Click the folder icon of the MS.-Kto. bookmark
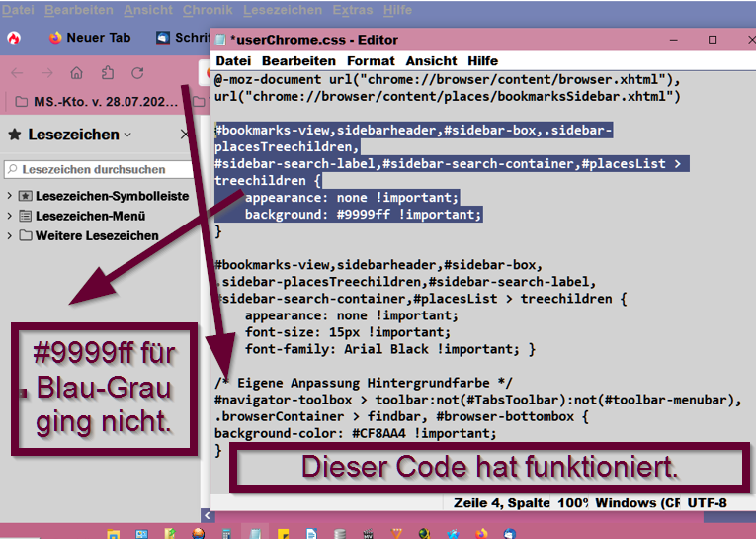756x539 pixels. [21, 102]
